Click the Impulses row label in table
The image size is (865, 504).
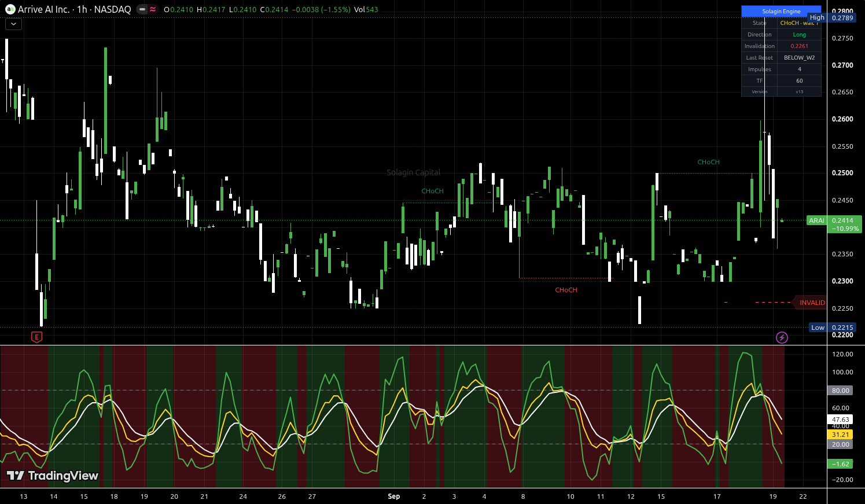tap(759, 69)
